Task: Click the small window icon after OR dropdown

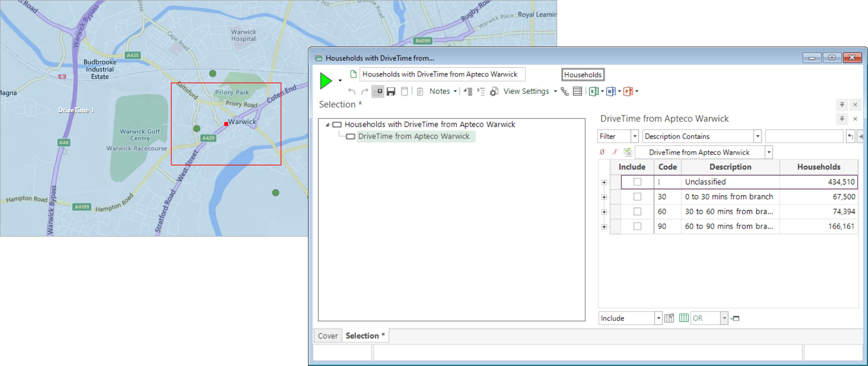Action: pos(735,318)
